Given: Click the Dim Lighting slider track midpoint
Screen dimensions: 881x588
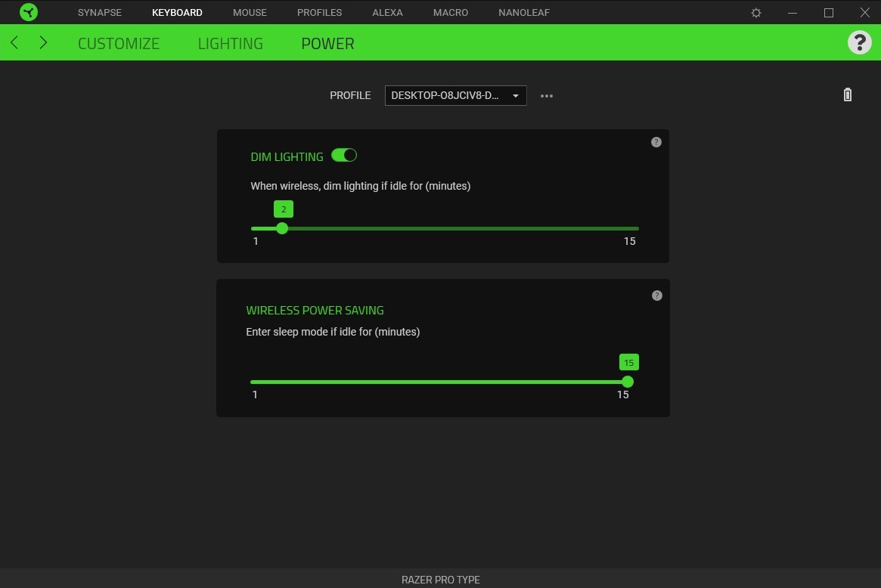Looking at the screenshot, I should point(445,228).
